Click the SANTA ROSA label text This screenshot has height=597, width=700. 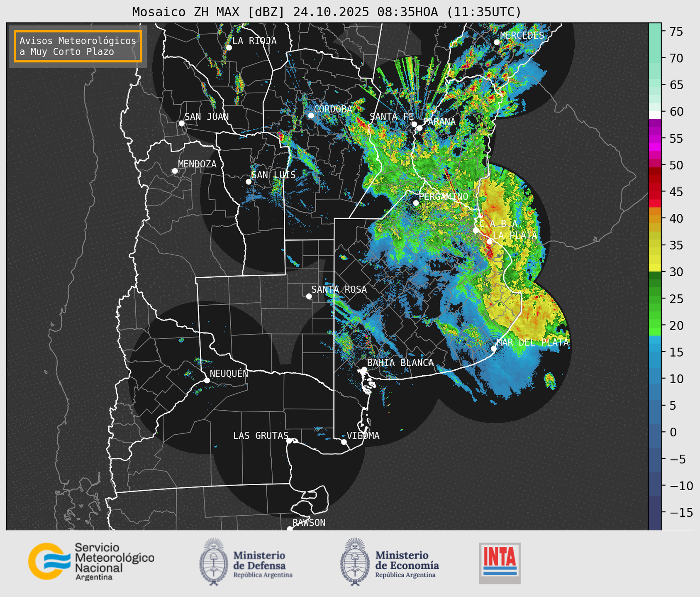(339, 289)
